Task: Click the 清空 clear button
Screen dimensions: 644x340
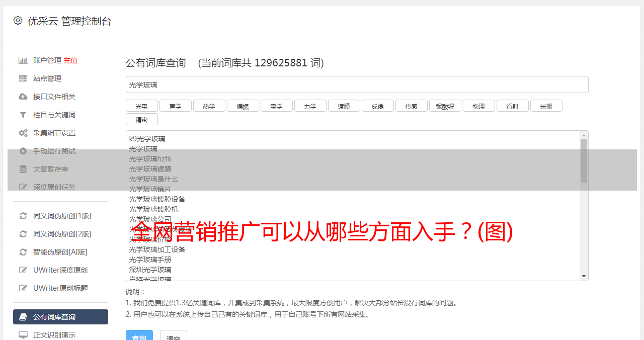Action: (174, 337)
